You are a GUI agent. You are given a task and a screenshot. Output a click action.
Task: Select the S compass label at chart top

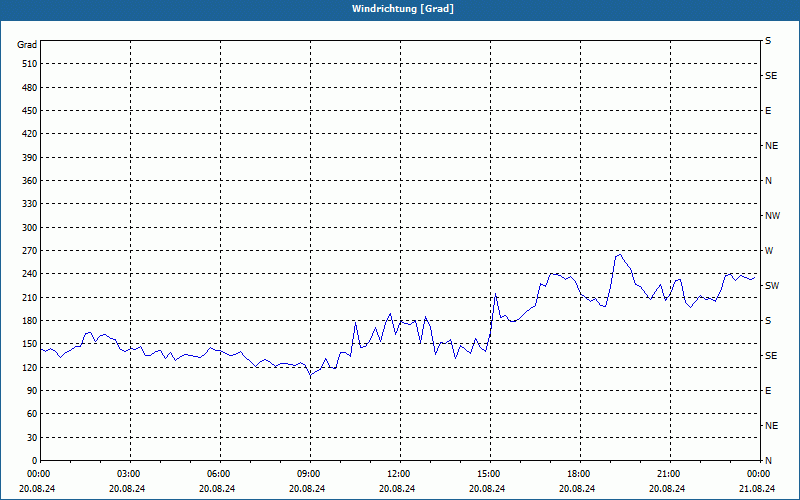(x=768, y=41)
